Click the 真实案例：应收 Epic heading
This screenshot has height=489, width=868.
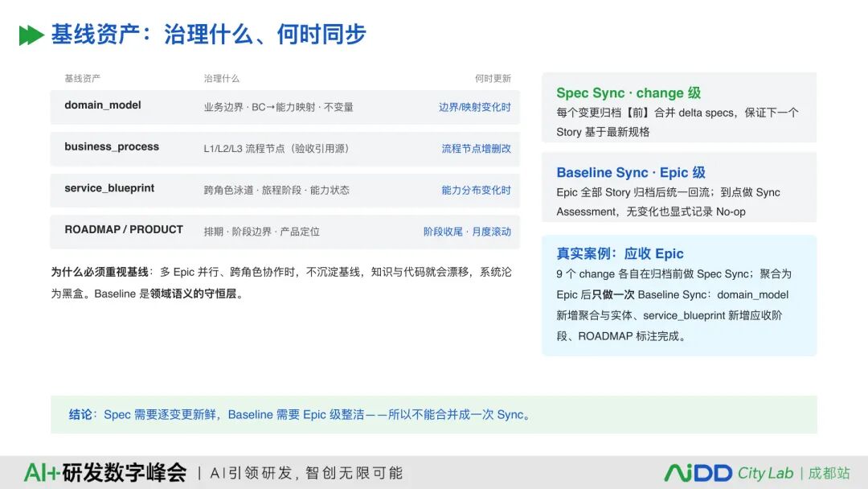pos(620,253)
